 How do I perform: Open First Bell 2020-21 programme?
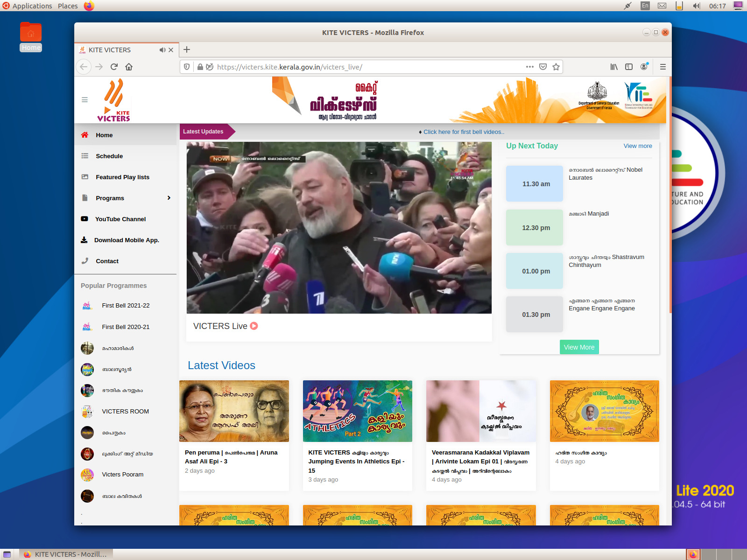click(126, 327)
